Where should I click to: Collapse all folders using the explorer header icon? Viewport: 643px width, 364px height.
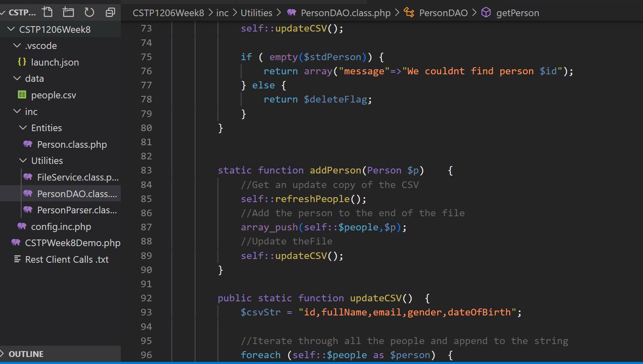point(110,12)
